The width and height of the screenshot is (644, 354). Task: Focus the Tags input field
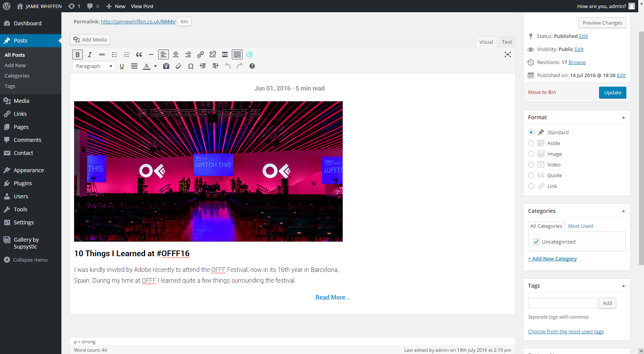click(562, 303)
